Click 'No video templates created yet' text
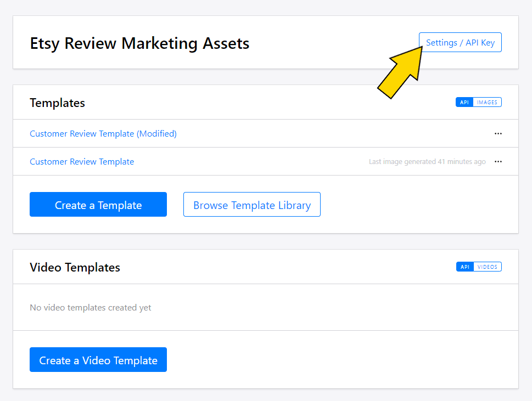This screenshot has width=532, height=401. (x=90, y=307)
